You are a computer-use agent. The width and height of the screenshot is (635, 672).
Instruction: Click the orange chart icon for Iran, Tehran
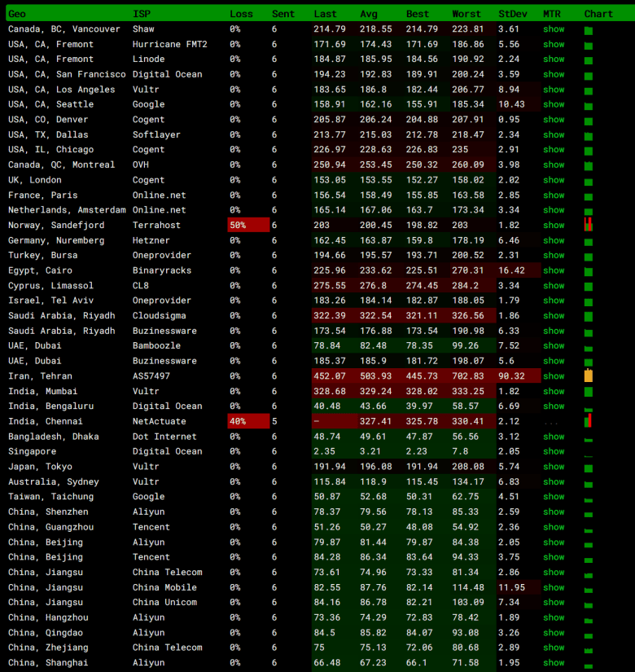(x=588, y=376)
